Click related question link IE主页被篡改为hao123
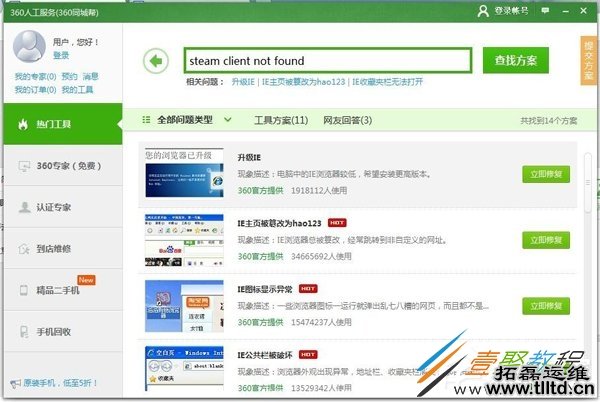Viewport: 600px width, 402px height. coord(303,82)
